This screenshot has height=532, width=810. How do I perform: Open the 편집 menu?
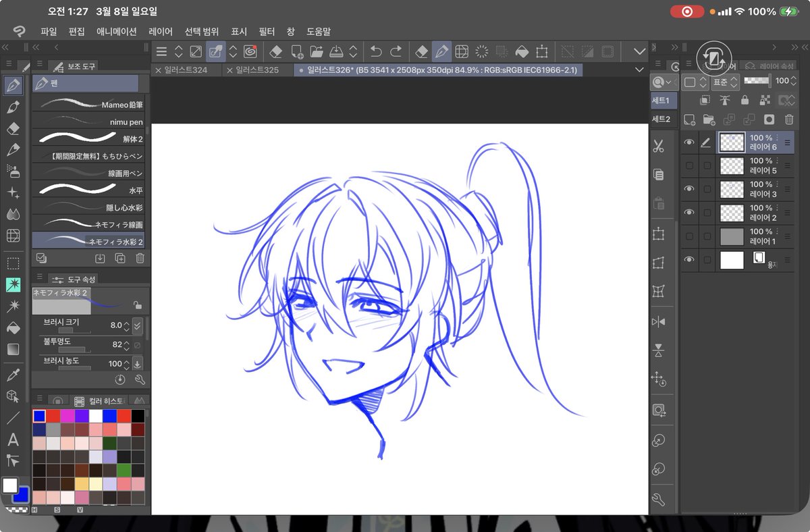(x=77, y=32)
